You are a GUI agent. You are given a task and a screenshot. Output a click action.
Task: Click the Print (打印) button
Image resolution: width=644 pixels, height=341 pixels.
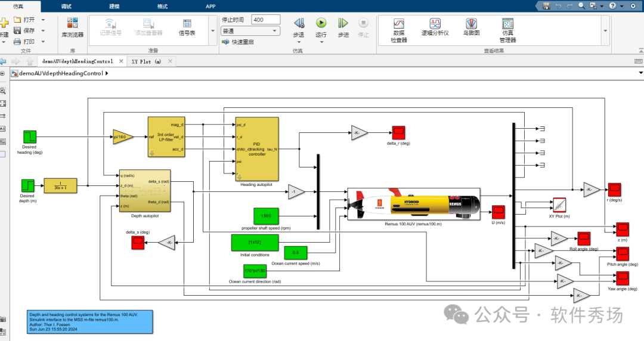click(x=24, y=42)
